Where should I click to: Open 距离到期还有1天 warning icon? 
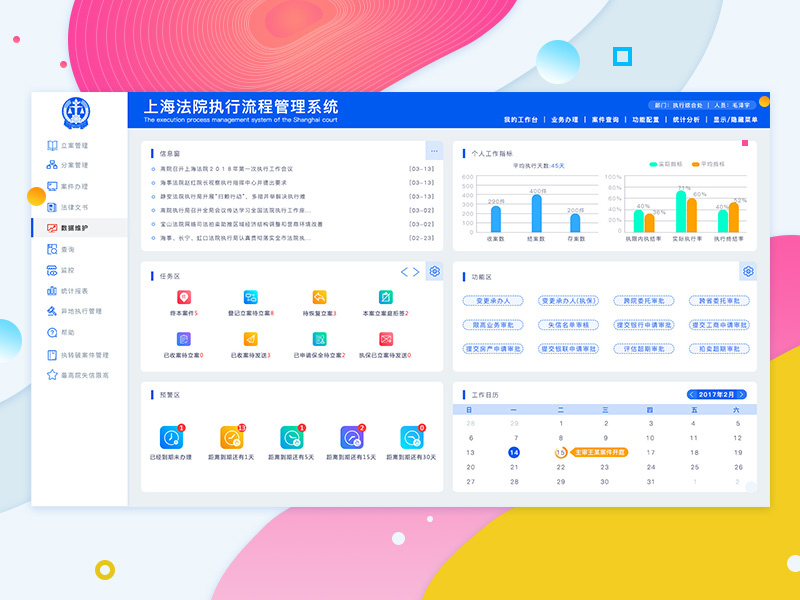tap(232, 438)
